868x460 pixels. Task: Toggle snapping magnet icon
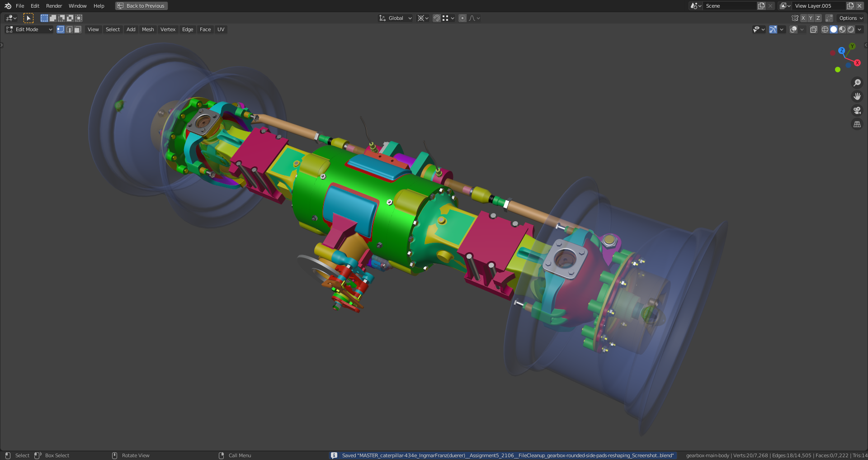437,18
